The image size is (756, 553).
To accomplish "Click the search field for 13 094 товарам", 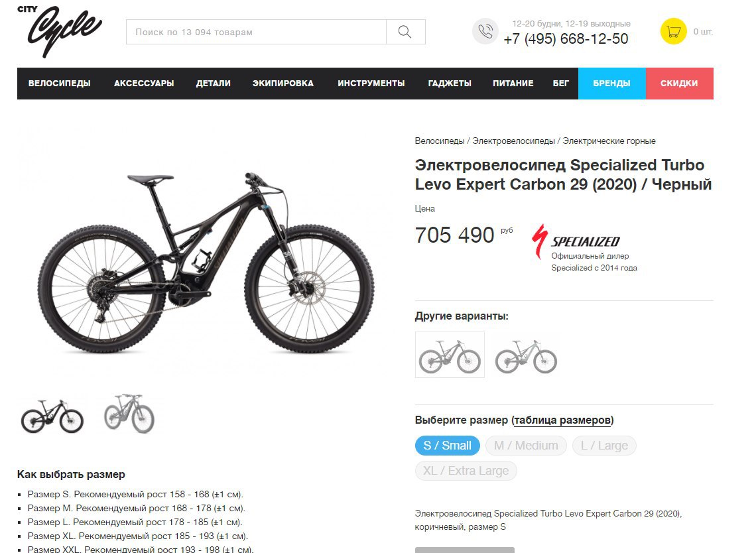I will 256,32.
